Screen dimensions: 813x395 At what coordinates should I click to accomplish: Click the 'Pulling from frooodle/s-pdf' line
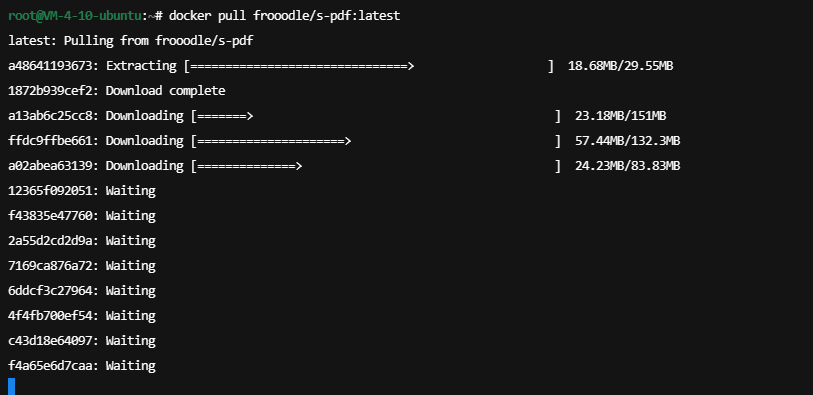[159, 40]
